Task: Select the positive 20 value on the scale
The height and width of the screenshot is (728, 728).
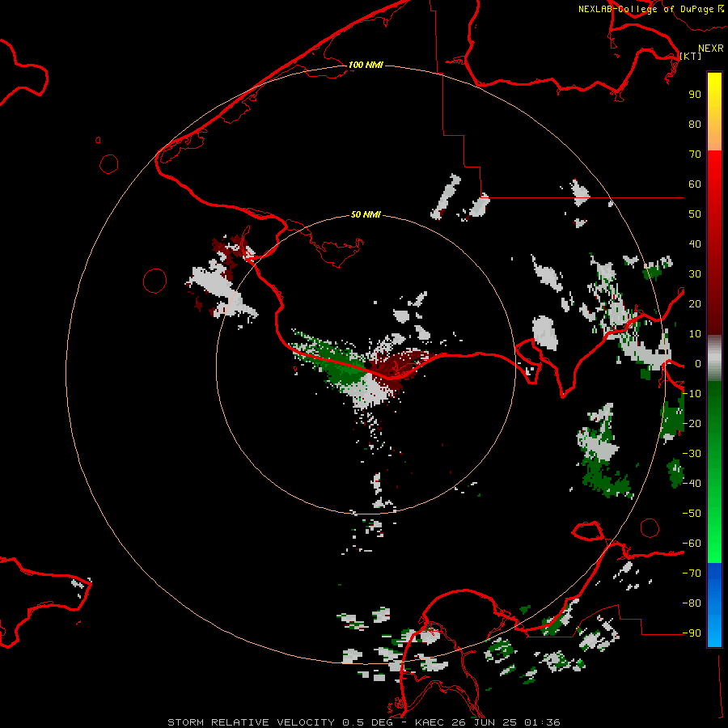Action: tap(695, 303)
